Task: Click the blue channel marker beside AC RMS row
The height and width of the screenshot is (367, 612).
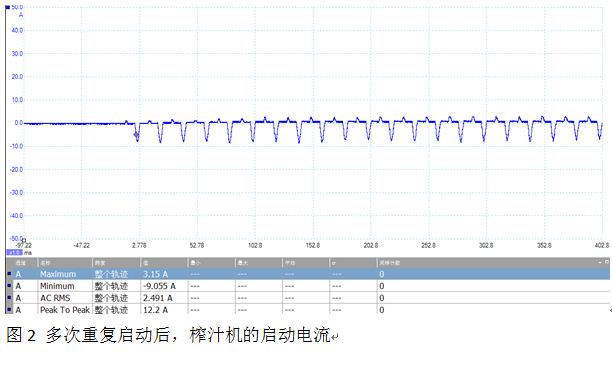Action: tap(9, 298)
